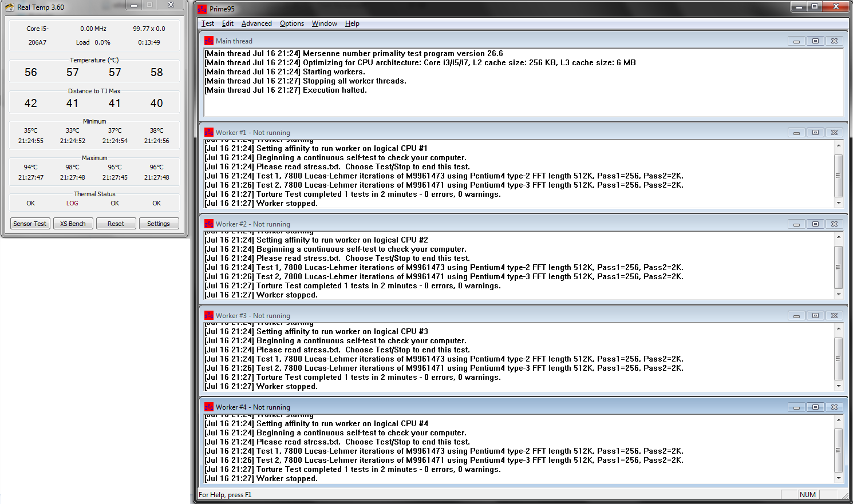
Task: Click the Real Temp title bar icon
Action: pos(10,7)
